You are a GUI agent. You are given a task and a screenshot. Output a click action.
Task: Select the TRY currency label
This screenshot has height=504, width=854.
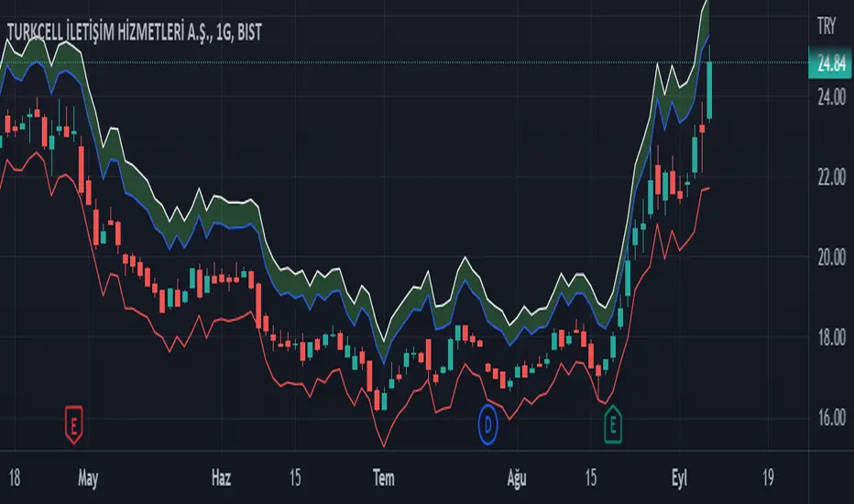coord(827,26)
